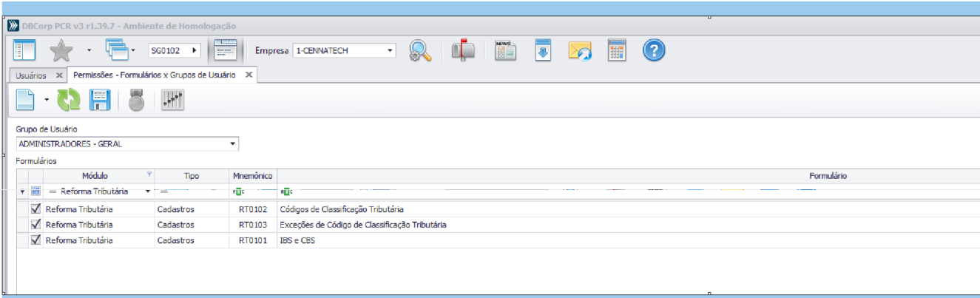This screenshot has height=298, width=980.
Task: Select the Permissões - Formulários x Grupos tab
Action: (154, 75)
